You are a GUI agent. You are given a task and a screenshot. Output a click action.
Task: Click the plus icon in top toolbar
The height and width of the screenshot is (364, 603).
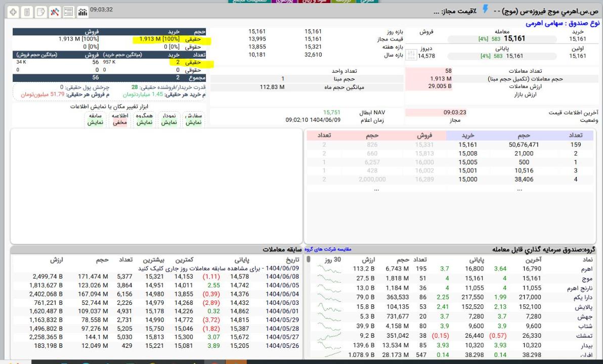click(13, 11)
